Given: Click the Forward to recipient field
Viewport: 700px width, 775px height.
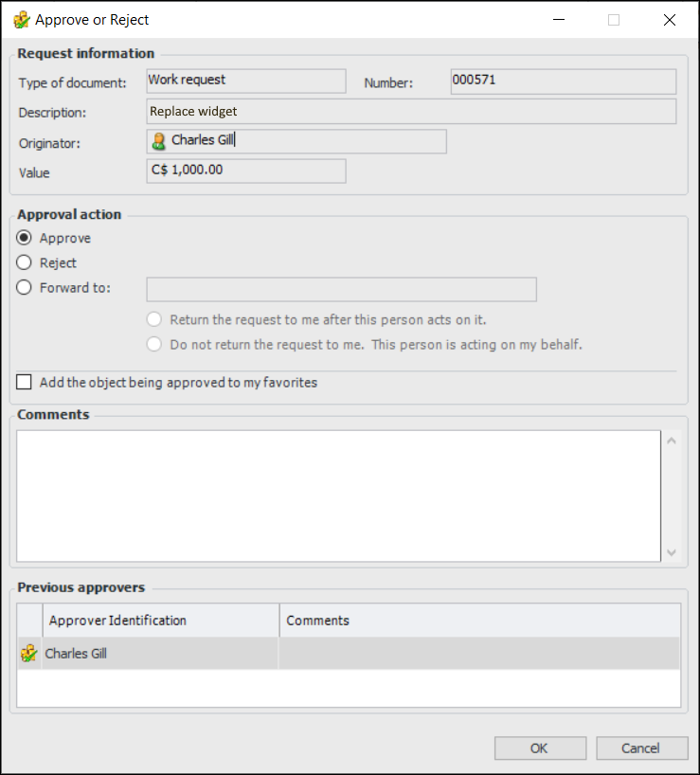Looking at the screenshot, I should [x=341, y=289].
